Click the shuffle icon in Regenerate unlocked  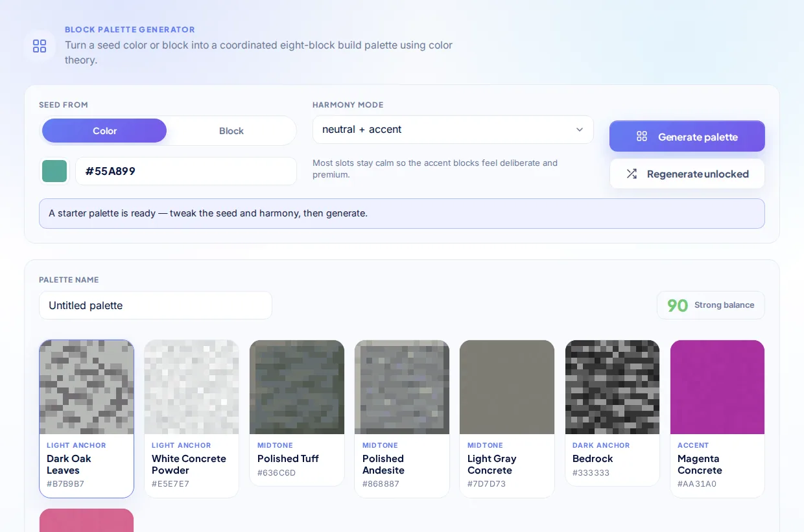[632, 174]
